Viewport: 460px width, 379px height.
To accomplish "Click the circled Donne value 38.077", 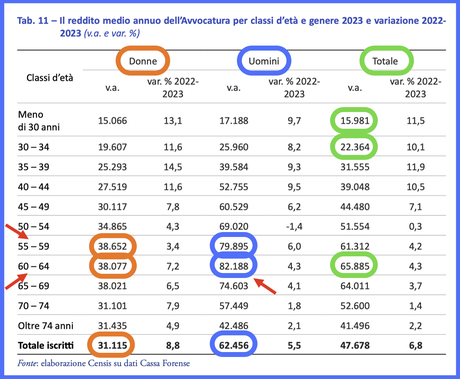I will point(112,266).
